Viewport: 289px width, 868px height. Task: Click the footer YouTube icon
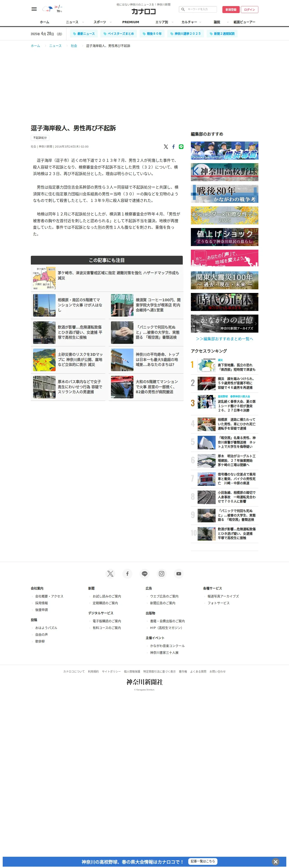point(179,573)
